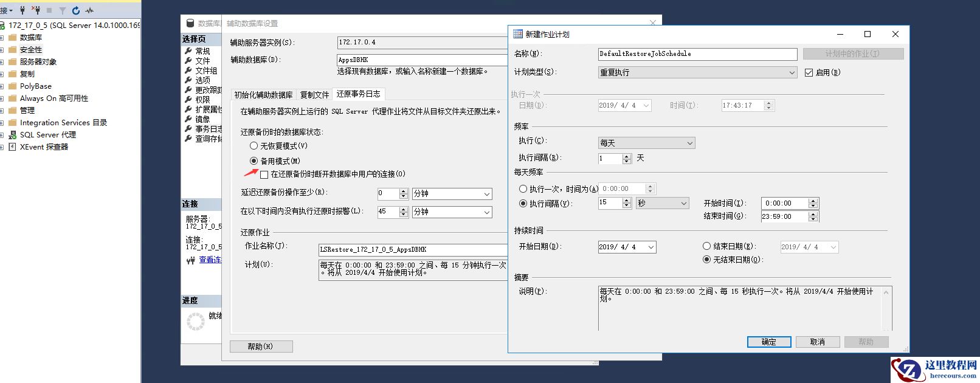Viewport: 980px width, 383px height.
Task: Click 取消 button in schedule dialog
Action: point(818,342)
